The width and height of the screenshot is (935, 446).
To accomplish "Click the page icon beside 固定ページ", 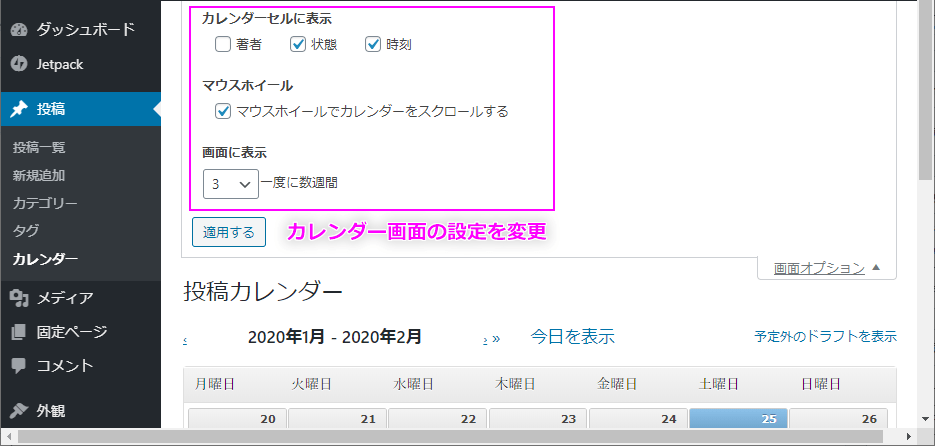I will (19, 331).
